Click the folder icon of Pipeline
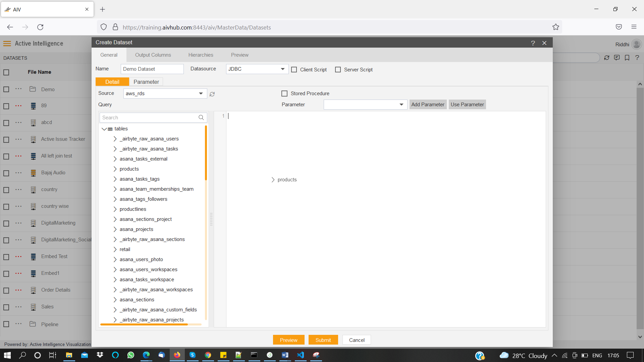This screenshot has height=362, width=644. tap(33, 324)
